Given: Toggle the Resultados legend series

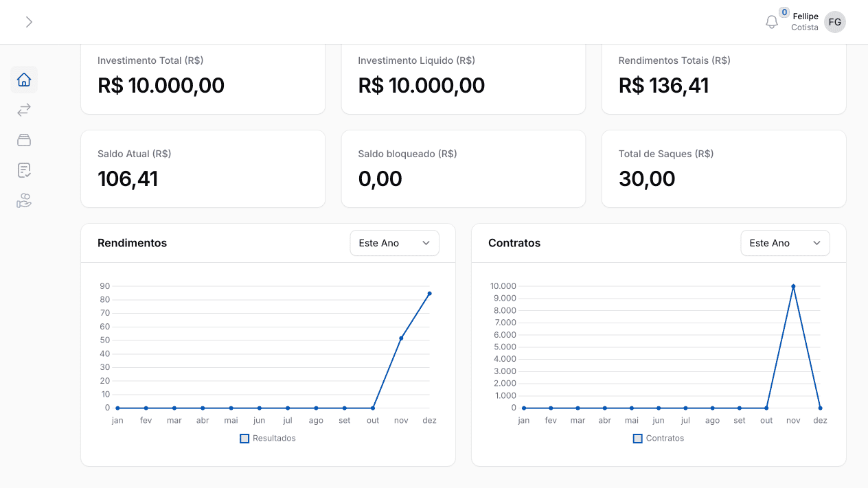Looking at the screenshot, I should pyautogui.click(x=274, y=438).
